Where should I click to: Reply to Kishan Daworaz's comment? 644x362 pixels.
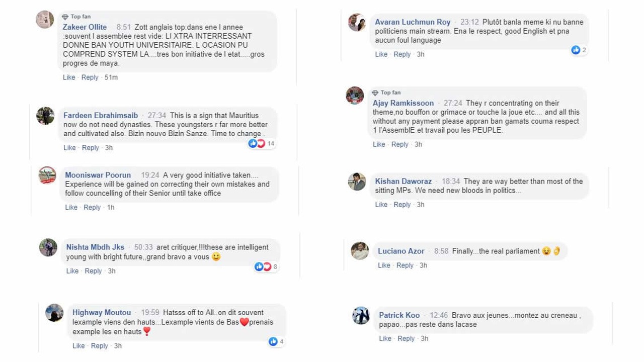click(402, 205)
